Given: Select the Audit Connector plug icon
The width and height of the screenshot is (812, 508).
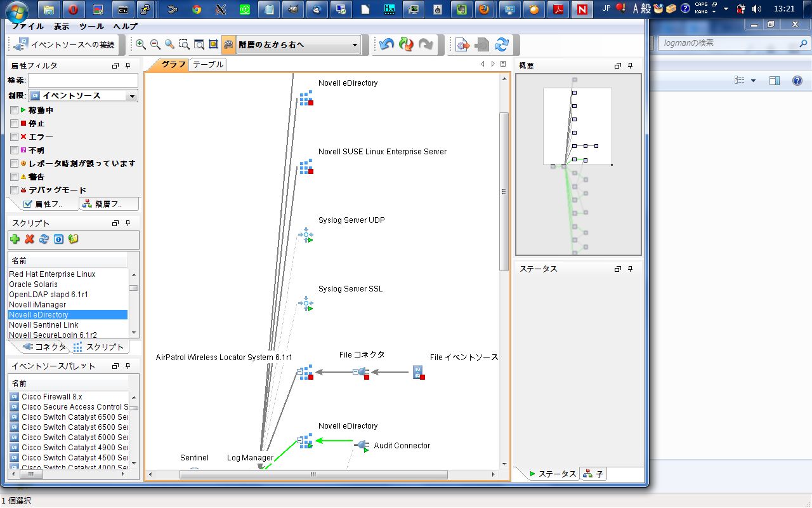Looking at the screenshot, I should (x=362, y=446).
